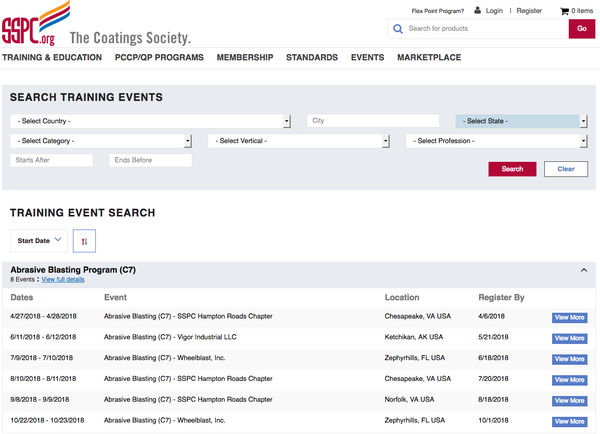The width and height of the screenshot is (600, 434).
Task: Collapse the Abrasive Blasting Program section
Action: [x=584, y=270]
